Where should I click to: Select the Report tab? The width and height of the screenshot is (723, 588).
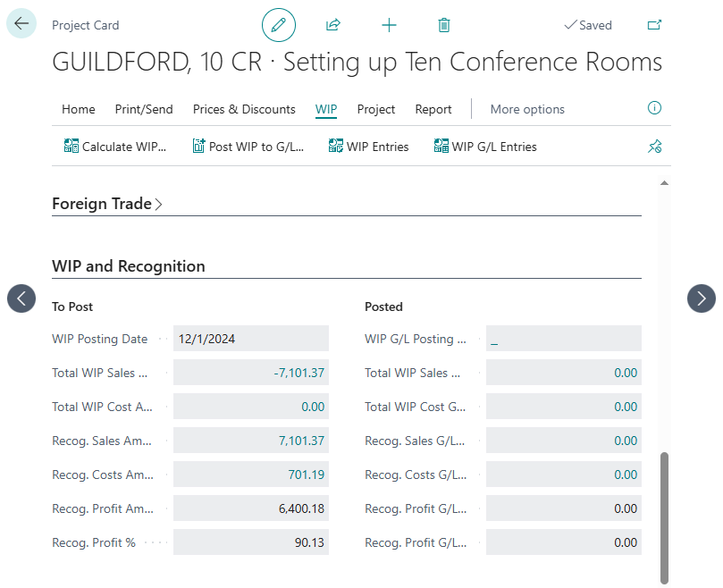433,109
